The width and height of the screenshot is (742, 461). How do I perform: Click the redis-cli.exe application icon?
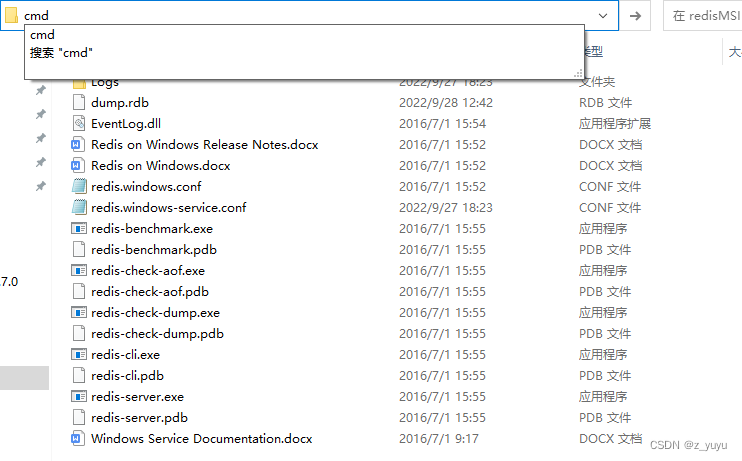coord(79,354)
